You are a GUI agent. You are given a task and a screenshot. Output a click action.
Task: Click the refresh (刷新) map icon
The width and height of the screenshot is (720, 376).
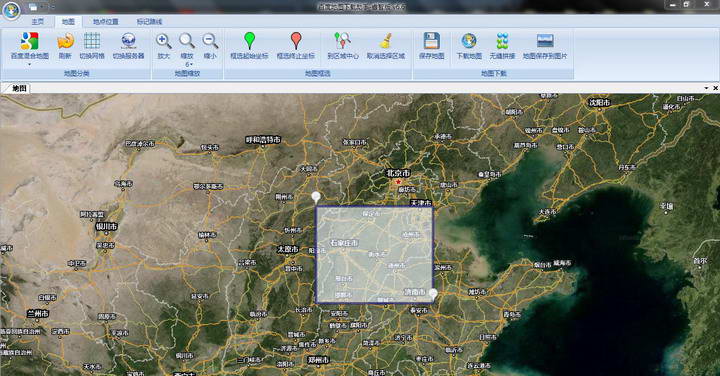(x=65, y=41)
